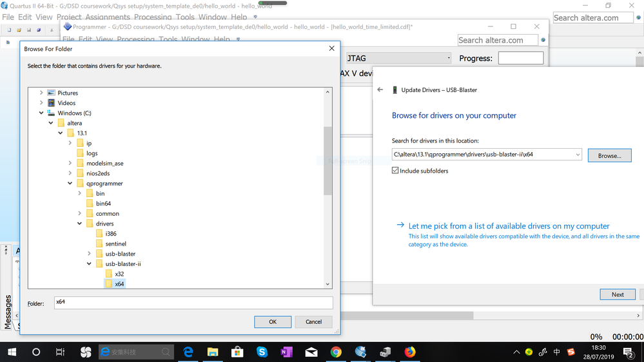Open the JTAG mode dropdown in the Programmer window

[449, 58]
